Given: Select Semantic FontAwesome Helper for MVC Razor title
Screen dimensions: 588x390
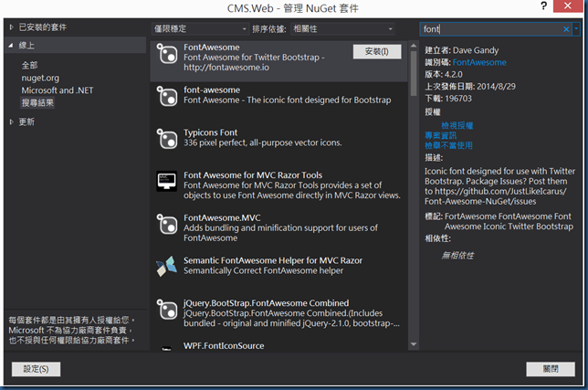Looking at the screenshot, I should click(x=273, y=260).
